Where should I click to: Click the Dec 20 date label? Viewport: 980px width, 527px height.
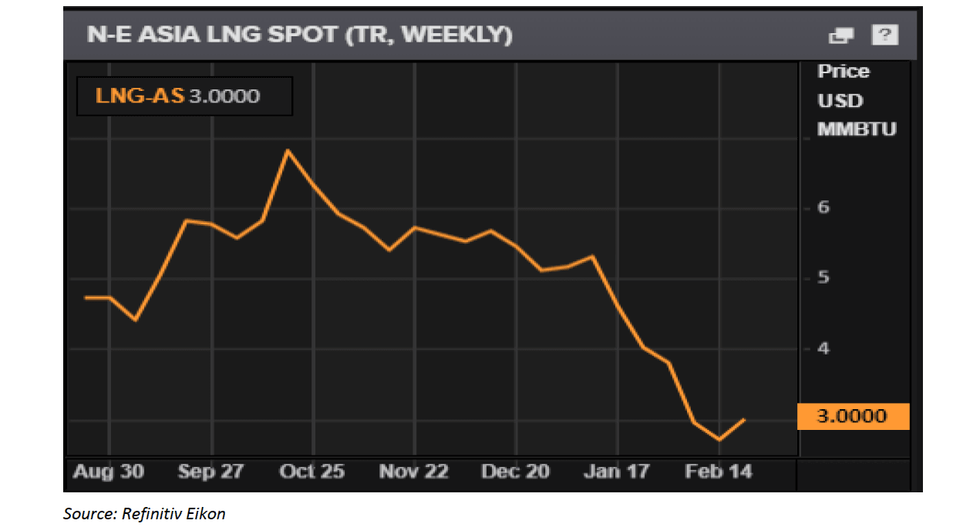click(x=515, y=472)
